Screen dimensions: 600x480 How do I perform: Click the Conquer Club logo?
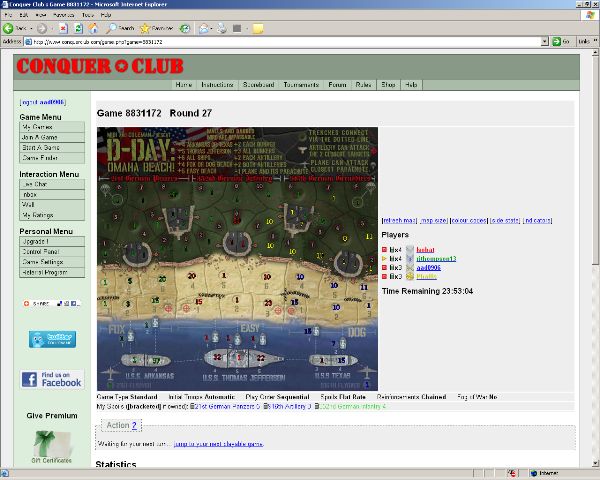tap(99, 66)
